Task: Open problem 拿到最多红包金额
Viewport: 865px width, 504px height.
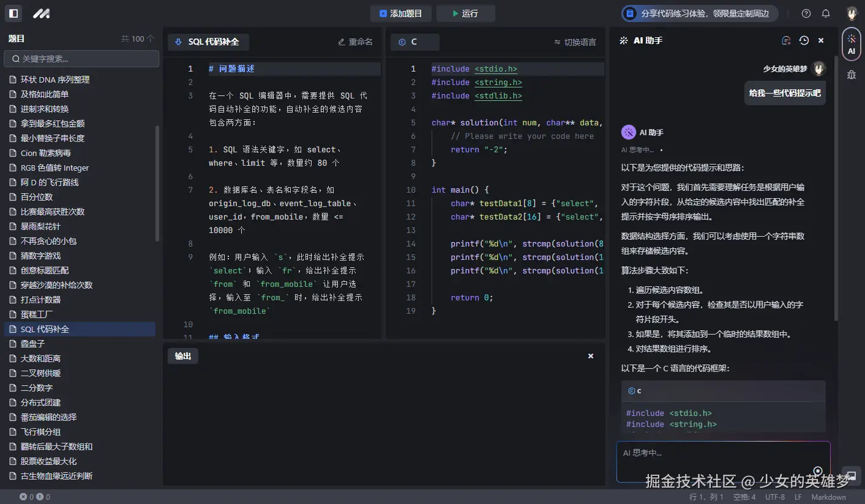Action: point(80,124)
